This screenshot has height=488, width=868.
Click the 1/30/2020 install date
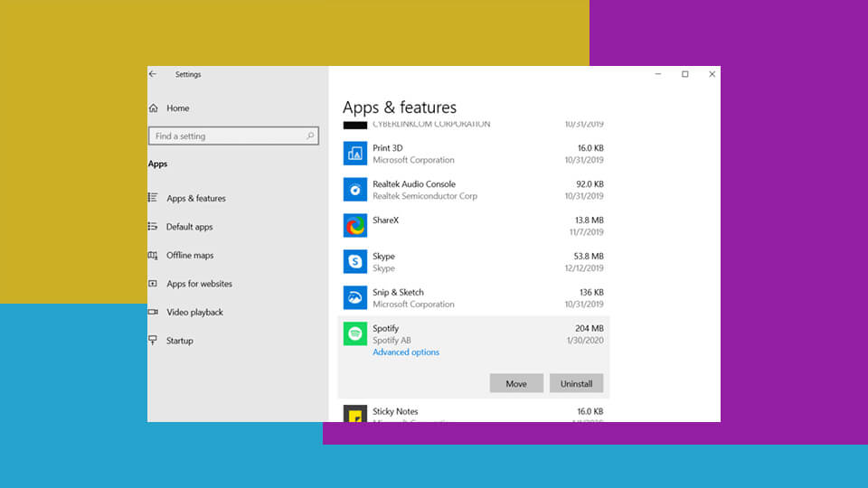(585, 341)
